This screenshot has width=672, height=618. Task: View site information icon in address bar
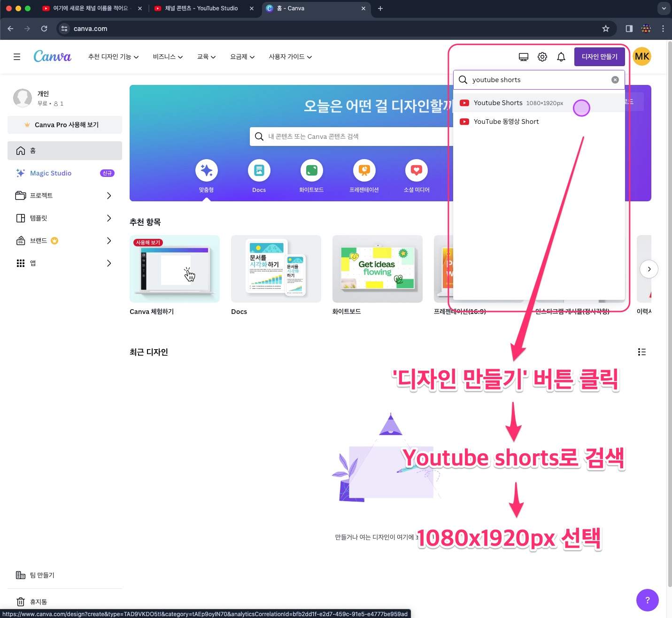65,29
